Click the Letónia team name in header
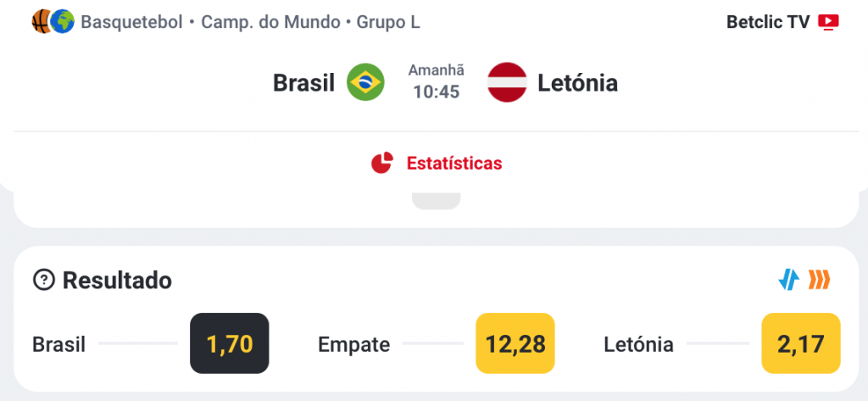The height and width of the screenshot is (401, 868). pyautogui.click(x=577, y=83)
